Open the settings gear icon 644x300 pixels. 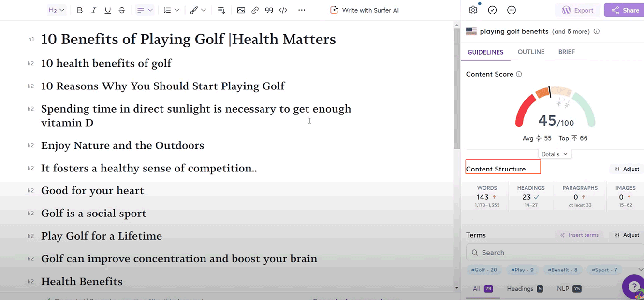473,10
